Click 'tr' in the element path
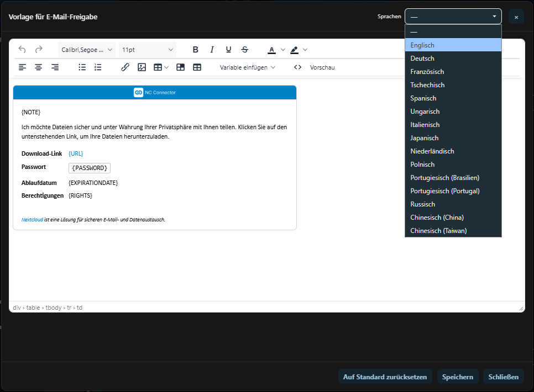 tap(69, 308)
